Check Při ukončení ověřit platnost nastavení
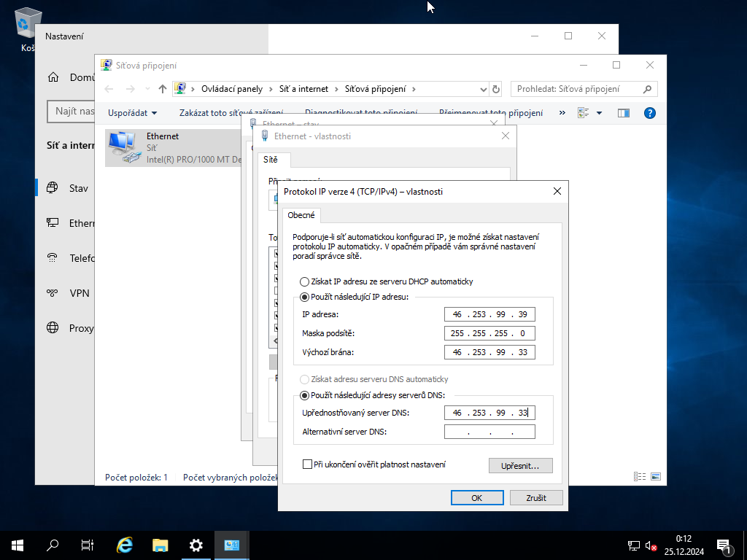Image resolution: width=747 pixels, height=560 pixels. coord(307,464)
